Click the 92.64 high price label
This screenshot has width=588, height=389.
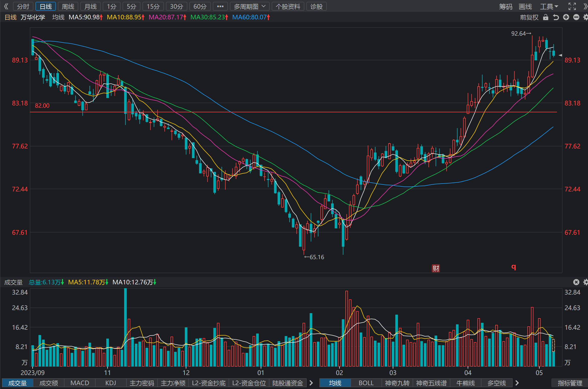[x=521, y=34]
